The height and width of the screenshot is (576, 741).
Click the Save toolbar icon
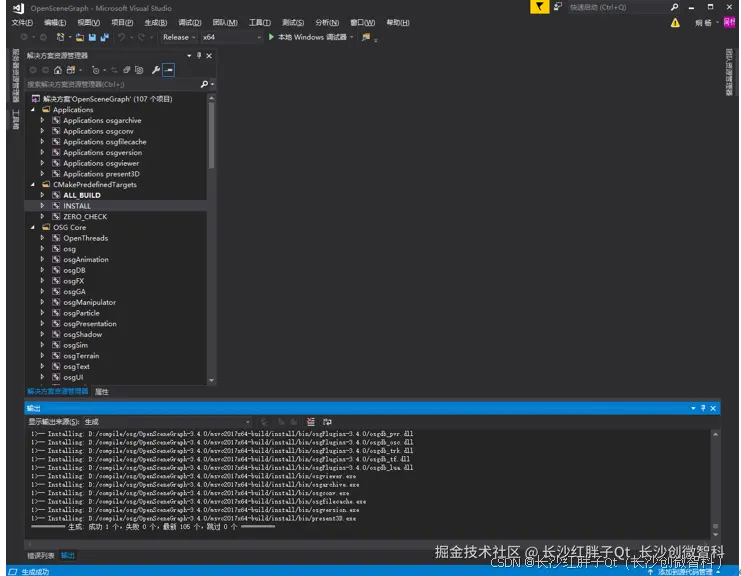click(92, 37)
